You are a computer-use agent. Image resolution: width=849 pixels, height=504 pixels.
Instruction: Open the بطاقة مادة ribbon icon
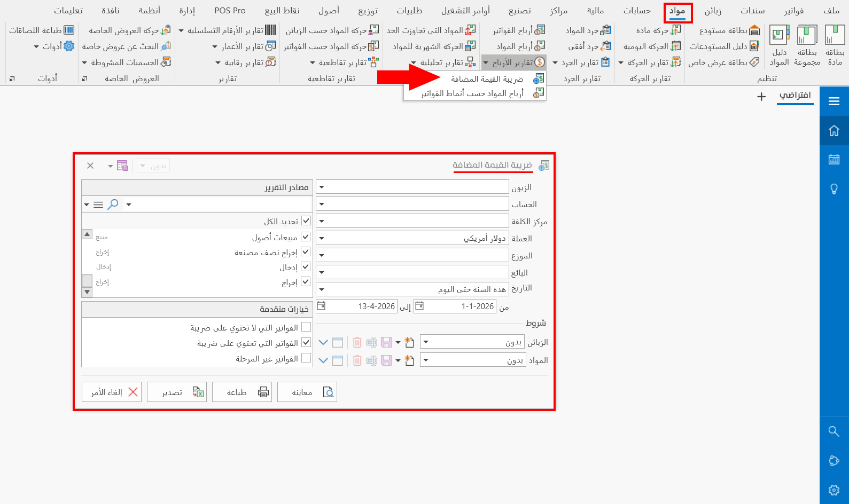(835, 45)
